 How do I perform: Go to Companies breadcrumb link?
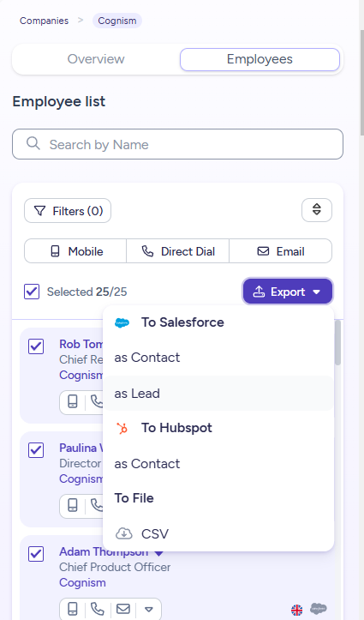(x=44, y=21)
